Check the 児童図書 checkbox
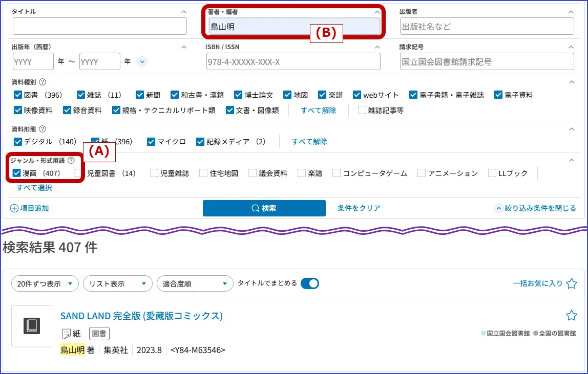588x374 pixels. click(x=79, y=173)
